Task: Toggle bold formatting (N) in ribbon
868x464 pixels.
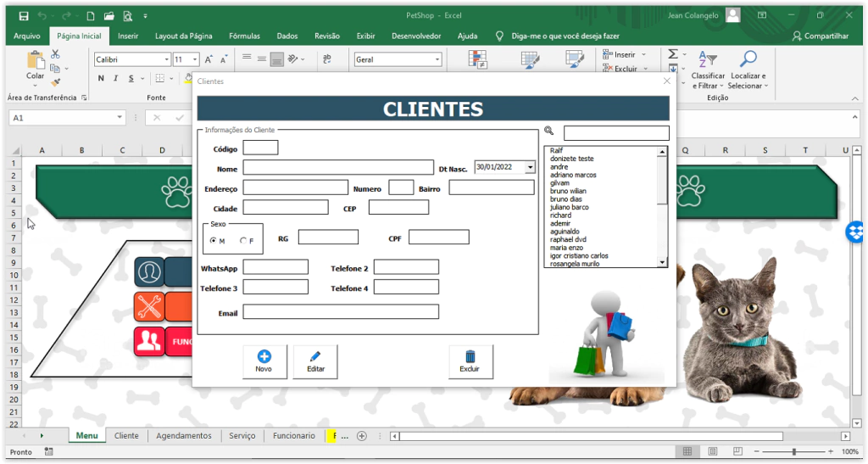Action: coord(102,78)
